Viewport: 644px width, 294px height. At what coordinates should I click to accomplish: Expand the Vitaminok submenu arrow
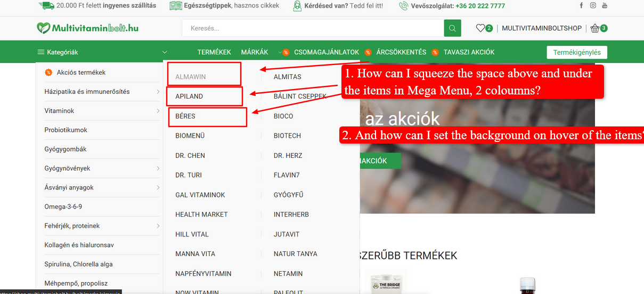pyautogui.click(x=158, y=111)
